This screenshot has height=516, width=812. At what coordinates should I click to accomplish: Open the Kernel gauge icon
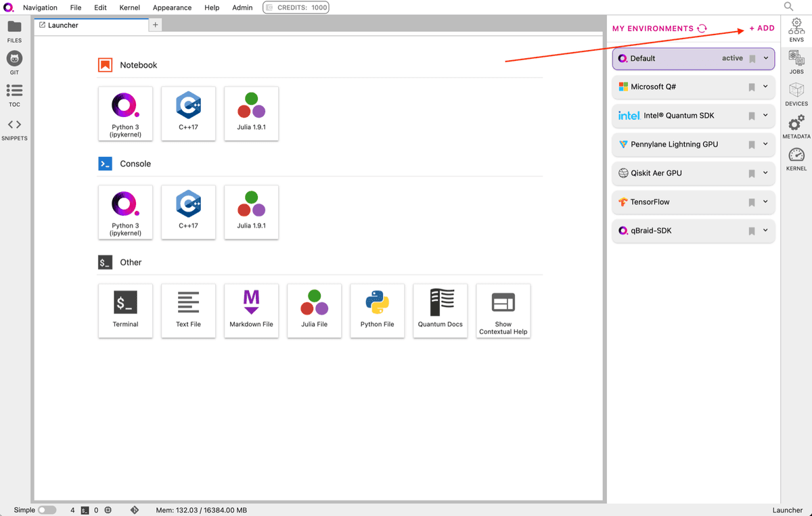796,159
